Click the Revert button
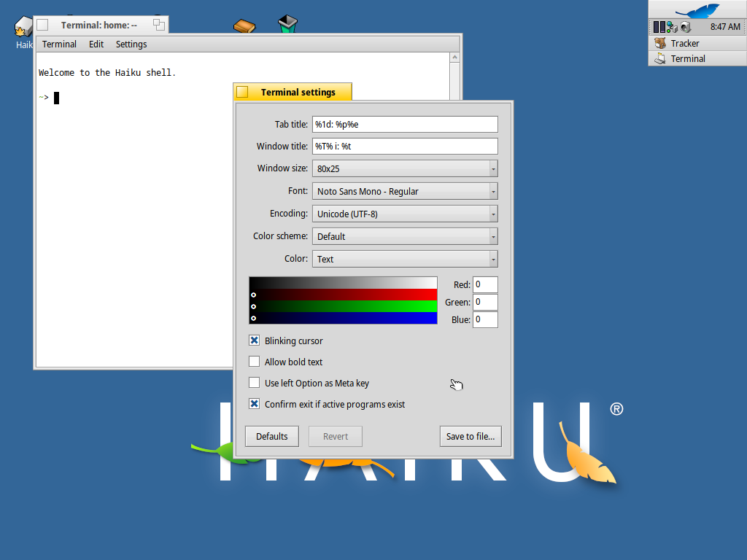Screen dimensions: 747x560 336,436
